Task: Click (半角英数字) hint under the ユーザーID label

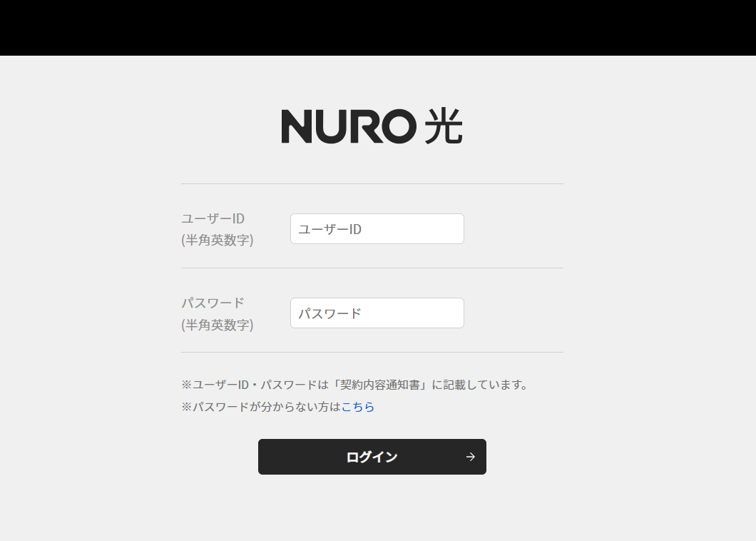Action: point(218,240)
